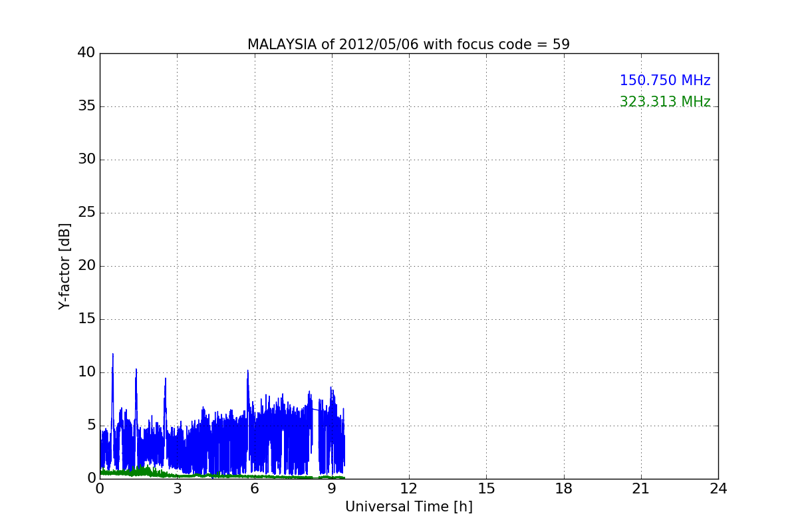Click the y-axis tick label 20
The image size is (798, 532).
(86, 266)
